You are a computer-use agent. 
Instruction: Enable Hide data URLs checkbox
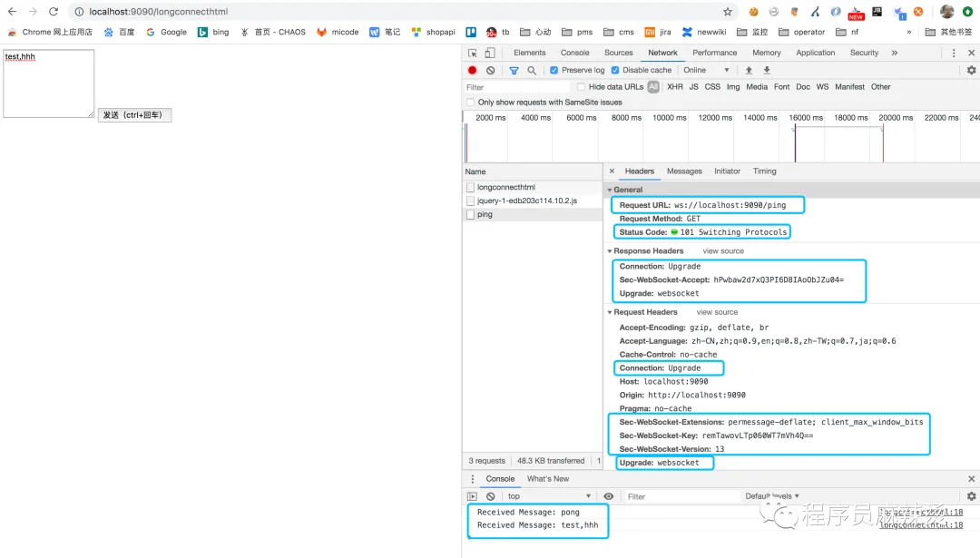pos(582,87)
